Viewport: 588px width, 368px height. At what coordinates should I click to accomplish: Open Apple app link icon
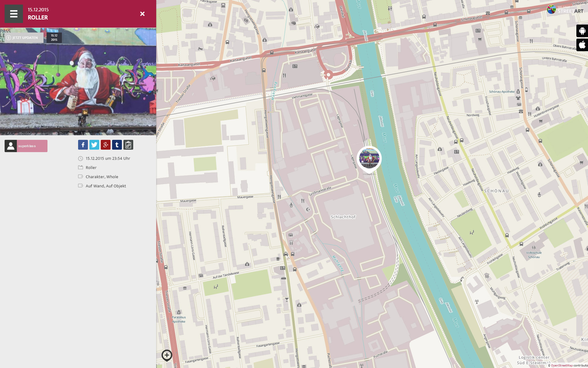coord(582,45)
